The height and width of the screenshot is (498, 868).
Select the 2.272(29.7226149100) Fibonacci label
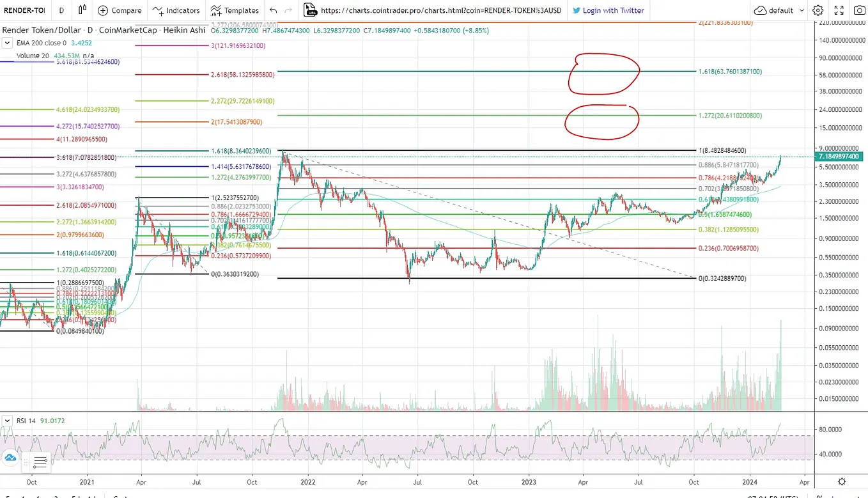(x=242, y=101)
